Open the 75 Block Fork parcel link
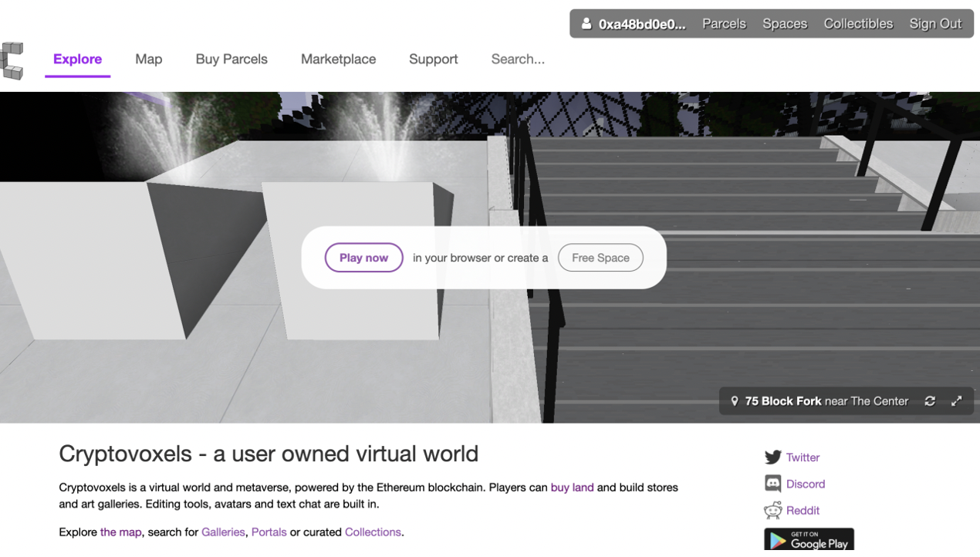 pyautogui.click(x=783, y=401)
